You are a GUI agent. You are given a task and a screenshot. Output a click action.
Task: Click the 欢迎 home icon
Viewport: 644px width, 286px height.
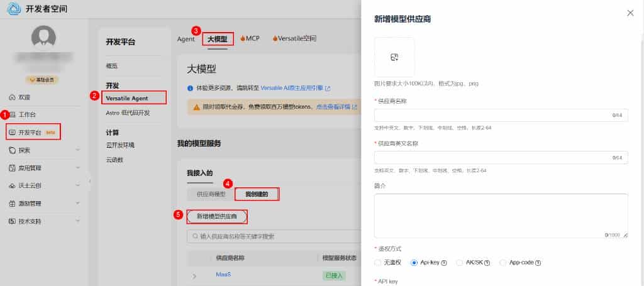(x=12, y=97)
